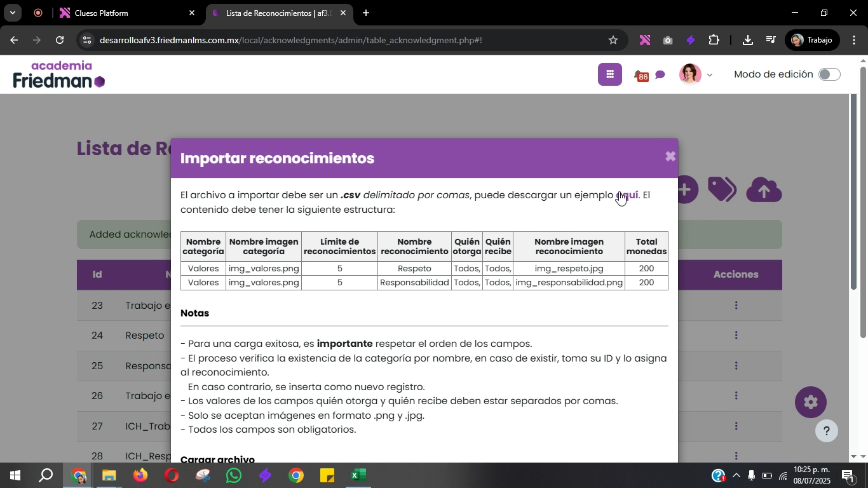Open Chrome's three-dot menu
Viewport: 868px width, 488px height.
[x=853, y=40]
